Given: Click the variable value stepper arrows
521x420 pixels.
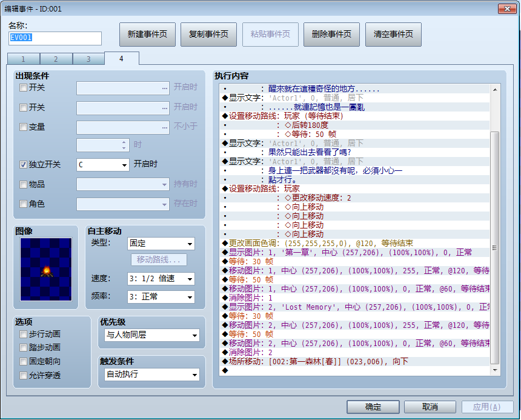Looking at the screenshot, I should click(124, 145).
